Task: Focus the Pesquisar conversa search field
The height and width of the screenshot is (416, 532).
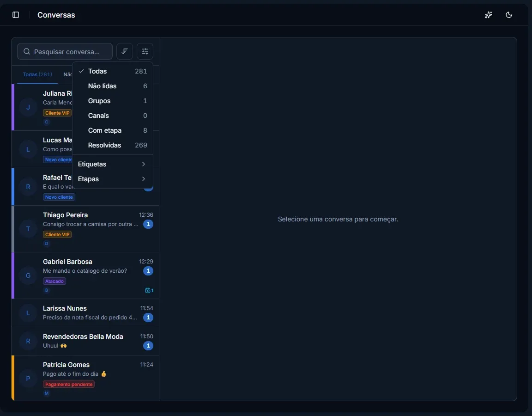Action: coord(65,51)
